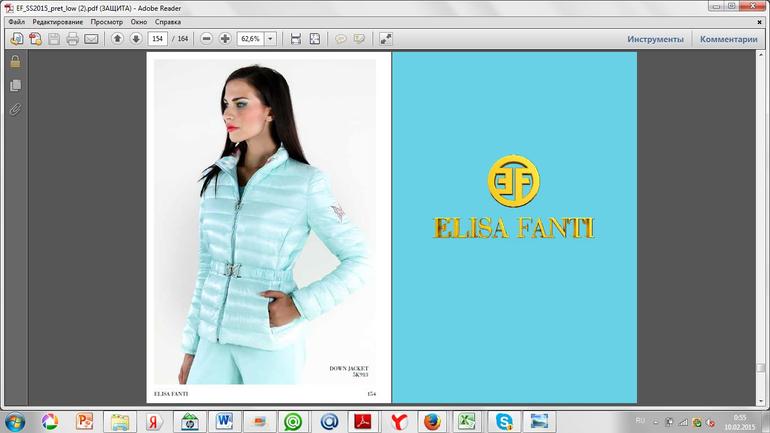Open the Редактирование menu
The height and width of the screenshot is (433, 770).
coord(57,22)
